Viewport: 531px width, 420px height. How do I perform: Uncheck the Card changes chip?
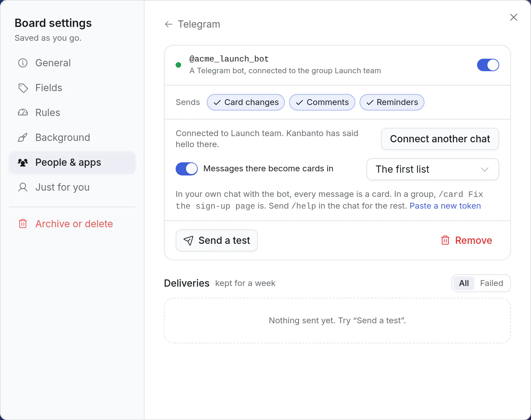(x=246, y=102)
